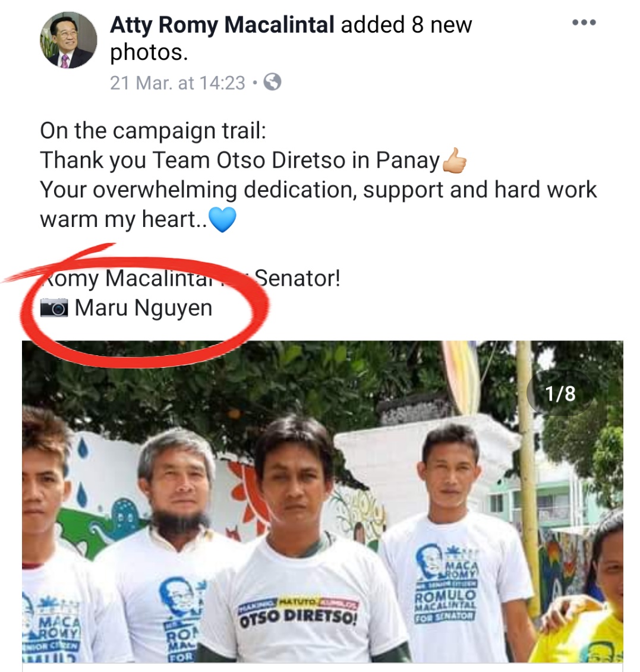Click Atty Romy Macalintal's profile picture
The image size is (640, 672).
coord(68,40)
